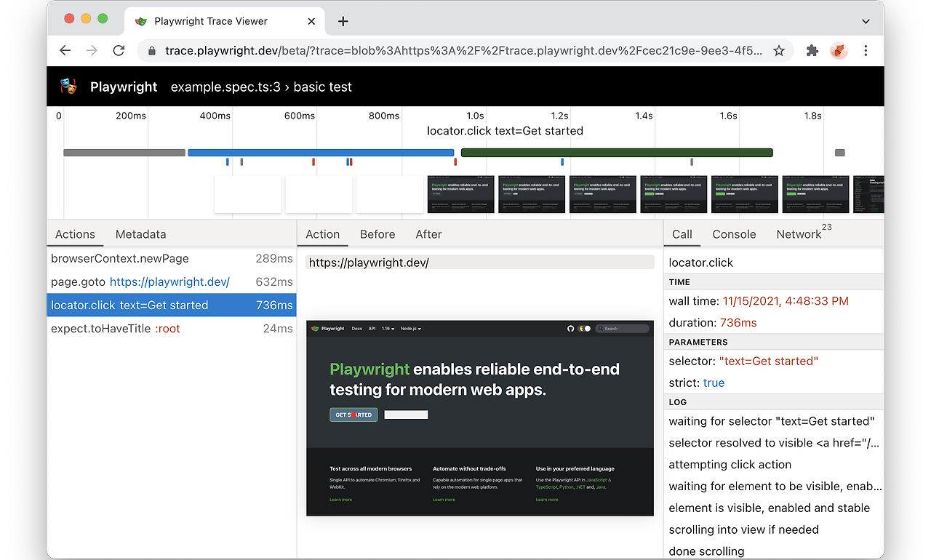
Task: Click the last full dark screenshot thumbnail
Action: pos(815,194)
